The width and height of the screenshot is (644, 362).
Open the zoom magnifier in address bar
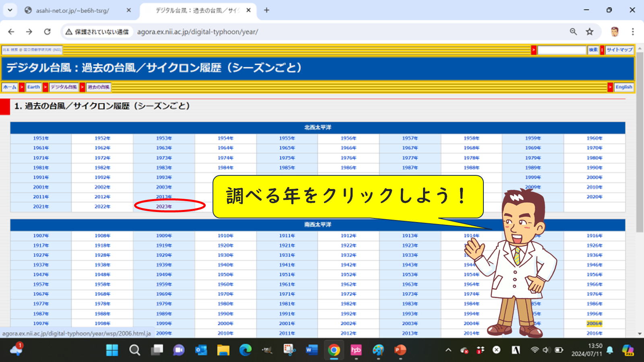pos(573,32)
